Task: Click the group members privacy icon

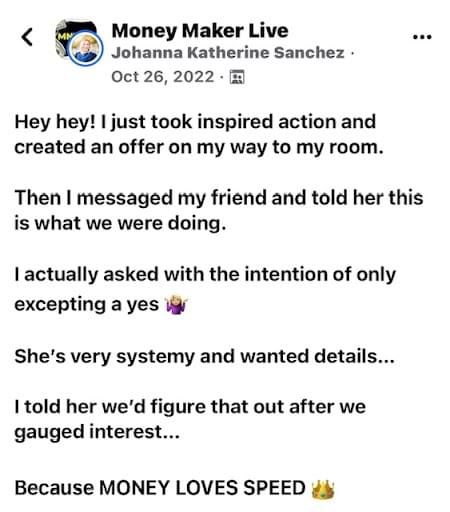Action: pos(237,77)
